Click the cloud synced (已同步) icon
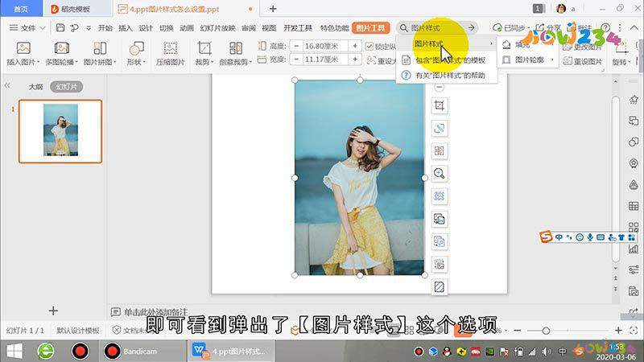This screenshot has width=644, height=362. point(497,28)
